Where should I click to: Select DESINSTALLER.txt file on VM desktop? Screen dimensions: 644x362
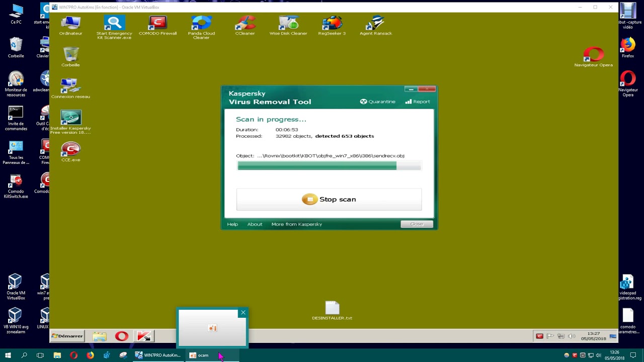tap(332, 311)
